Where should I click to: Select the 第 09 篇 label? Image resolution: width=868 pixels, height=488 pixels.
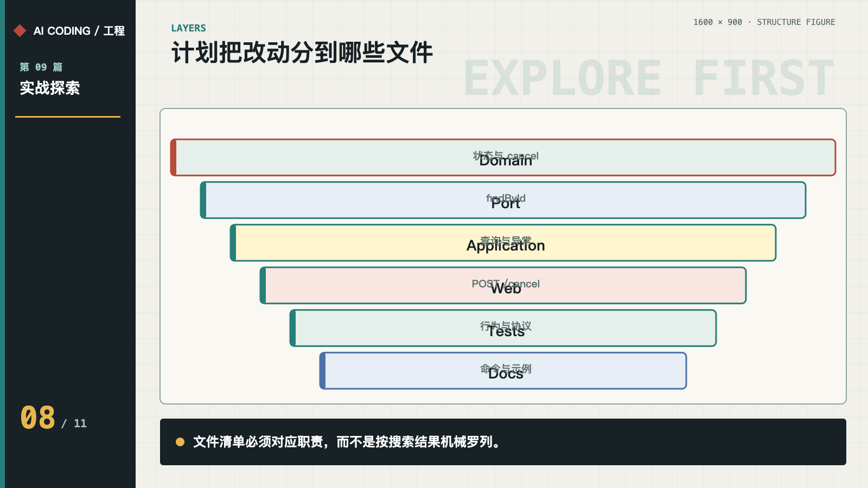(41, 67)
